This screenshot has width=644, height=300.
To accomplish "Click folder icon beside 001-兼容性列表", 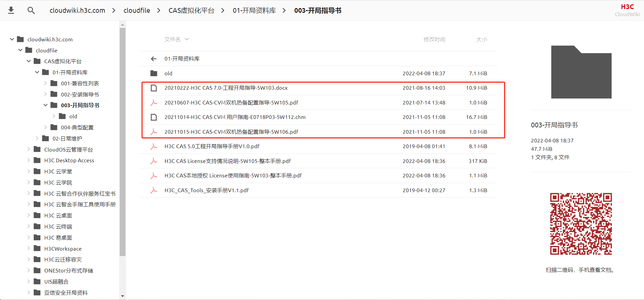I will pyautogui.click(x=54, y=83).
